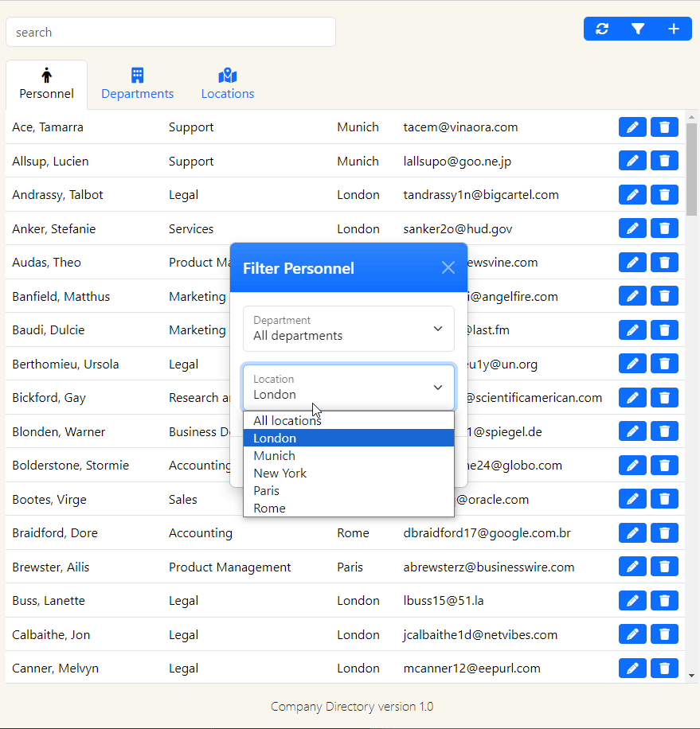Delete Banfield, Matthus's entry
The image size is (700, 729).
coord(664,295)
